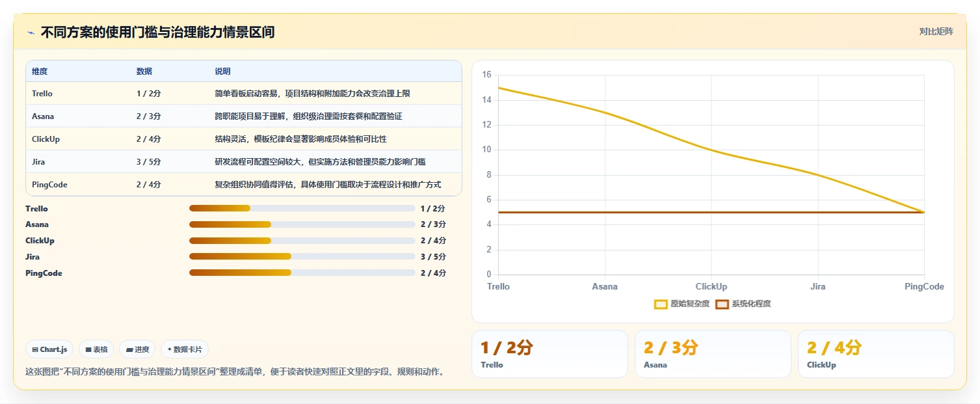Open the ClickUp 2 / 4分 data card
The height and width of the screenshot is (404, 980).
[x=876, y=354]
